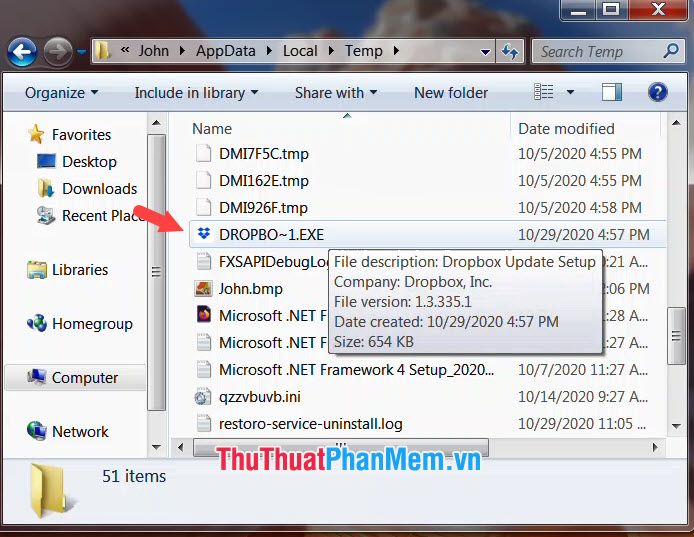Focus the Search Temp box
694x537 pixels.
(608, 51)
